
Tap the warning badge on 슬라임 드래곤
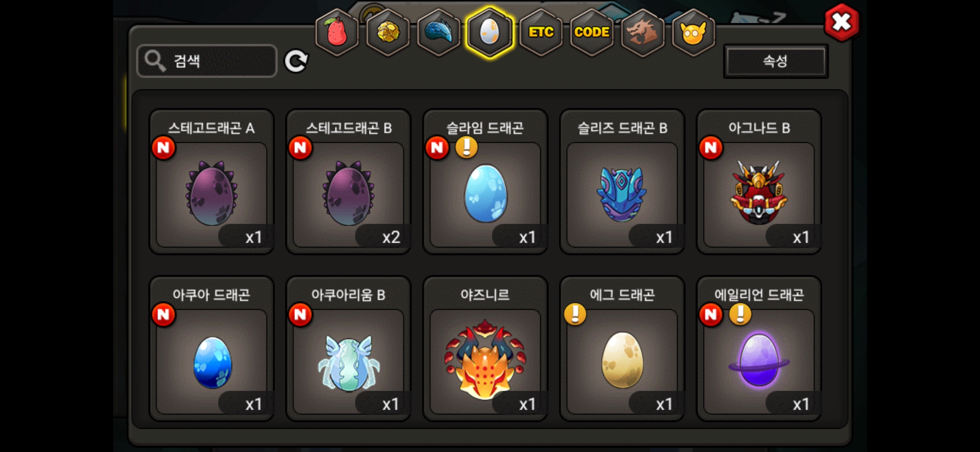point(467,147)
